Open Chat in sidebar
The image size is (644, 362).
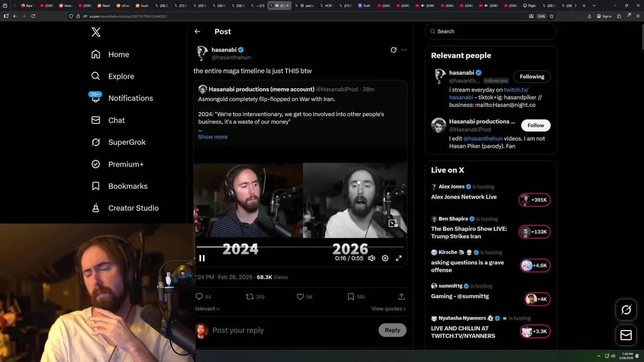[x=108, y=120]
